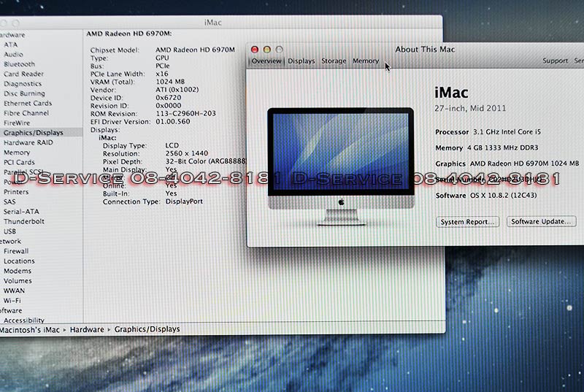Click the System Report... button
The image size is (584, 392).
(x=467, y=222)
